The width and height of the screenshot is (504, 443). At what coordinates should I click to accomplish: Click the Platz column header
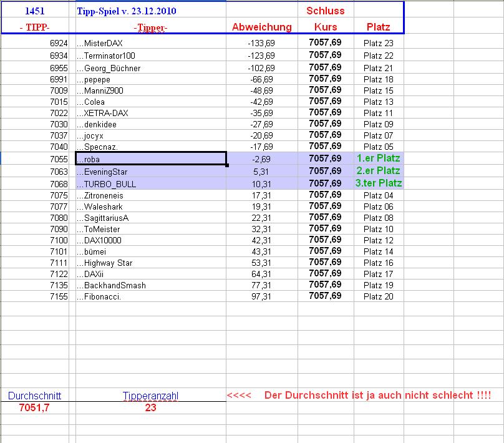pos(378,27)
